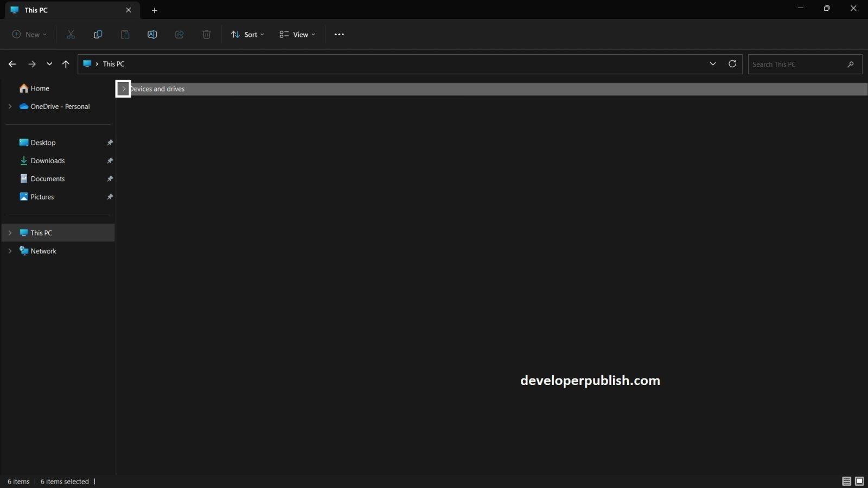Click the Refresh icon in the address bar

[x=732, y=63]
